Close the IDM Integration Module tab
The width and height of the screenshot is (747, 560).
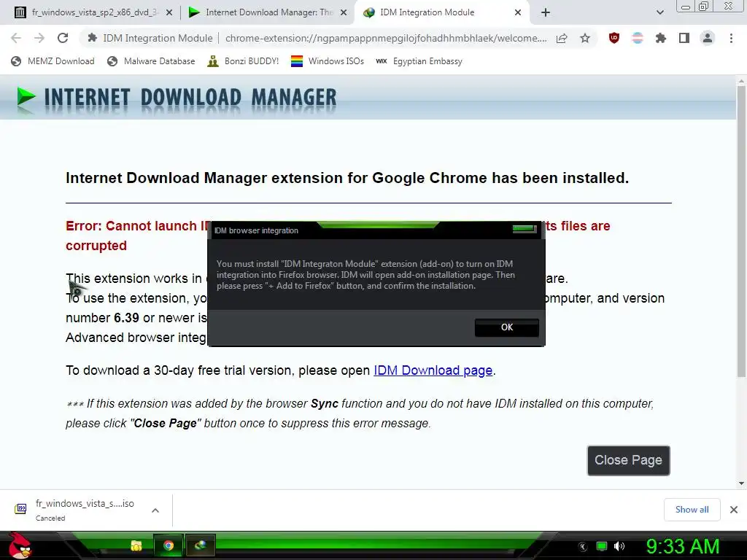click(518, 13)
